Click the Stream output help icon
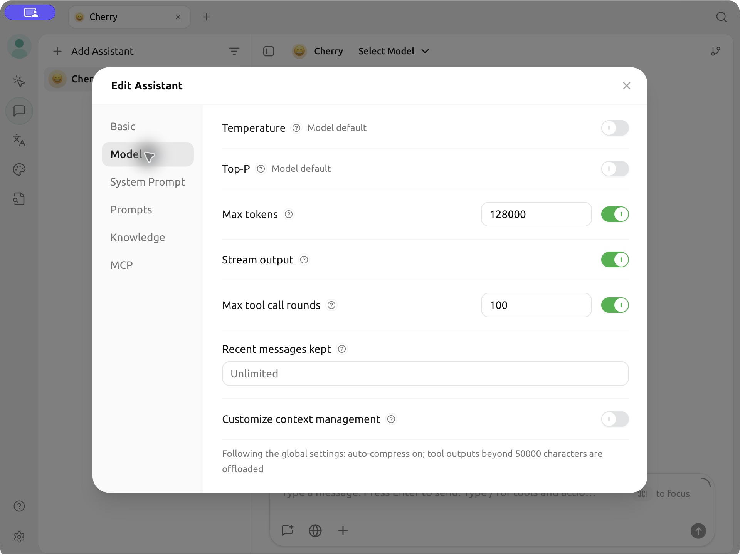 pos(304,260)
